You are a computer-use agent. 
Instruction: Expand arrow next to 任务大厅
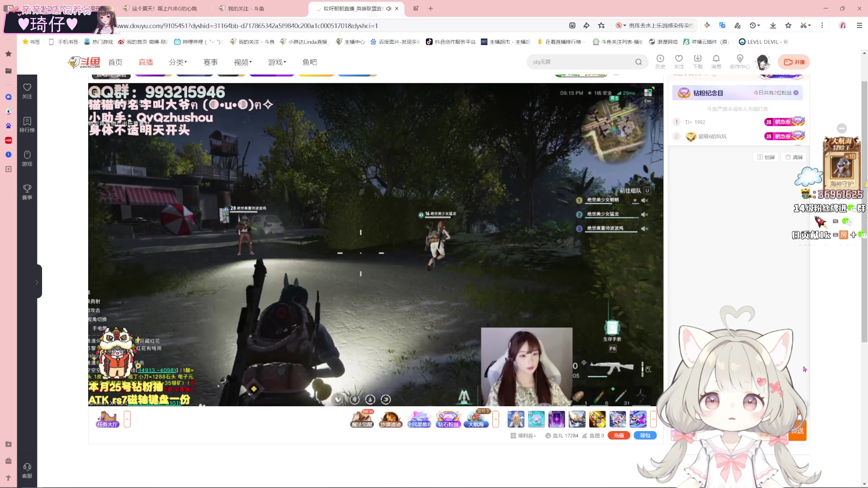click(127, 419)
